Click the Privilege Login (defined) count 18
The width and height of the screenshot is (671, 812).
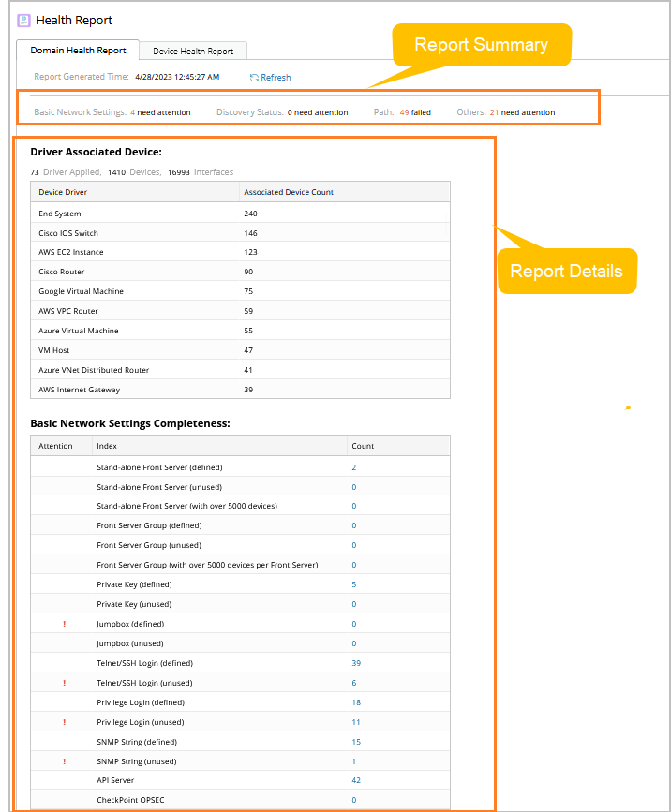[x=356, y=702]
